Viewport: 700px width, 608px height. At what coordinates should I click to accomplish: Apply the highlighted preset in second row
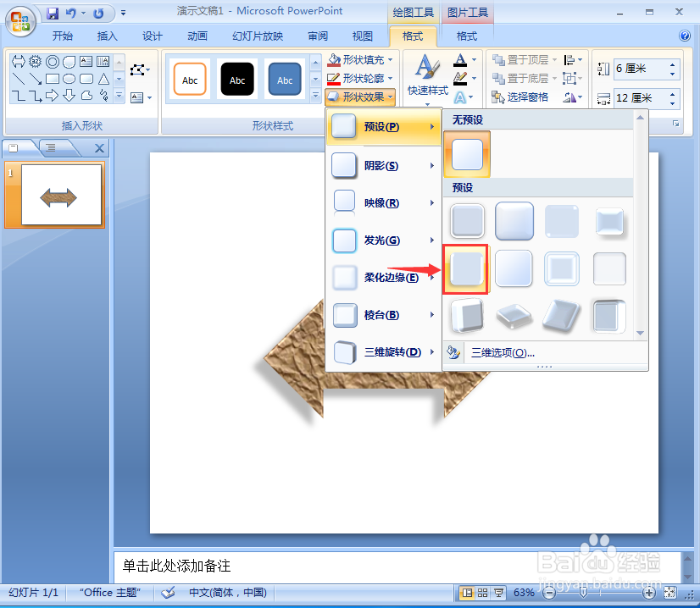(466, 269)
